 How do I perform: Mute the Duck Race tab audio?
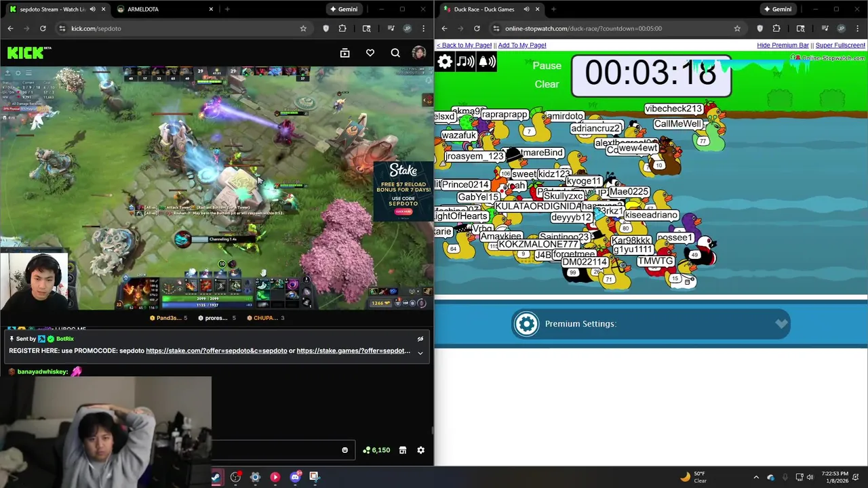[526, 9]
